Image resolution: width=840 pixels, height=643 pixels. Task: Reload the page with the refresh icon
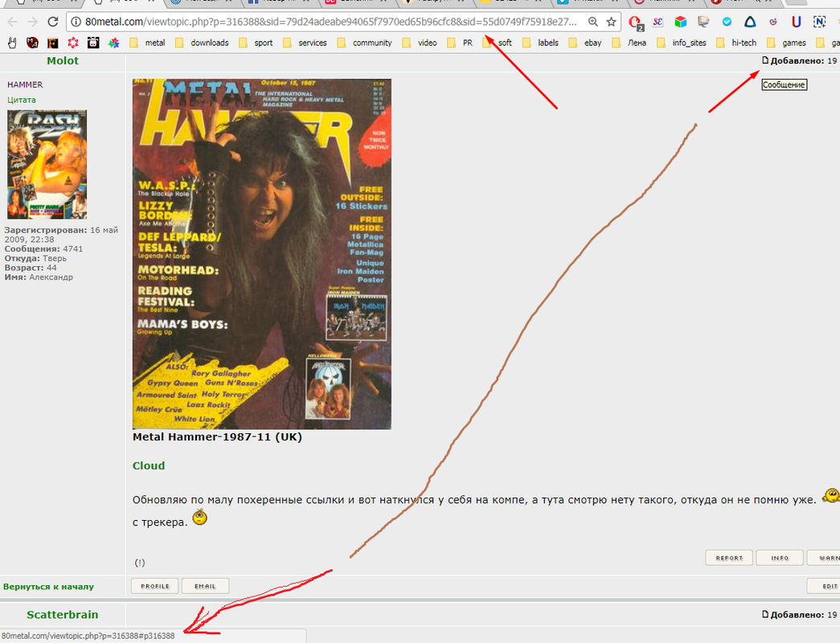point(52,22)
